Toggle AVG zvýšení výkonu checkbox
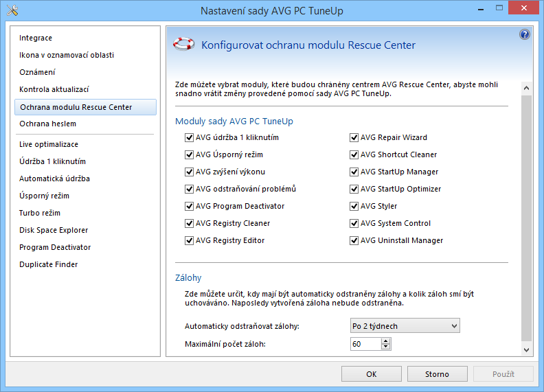This screenshot has height=392, width=544. pyautogui.click(x=189, y=172)
